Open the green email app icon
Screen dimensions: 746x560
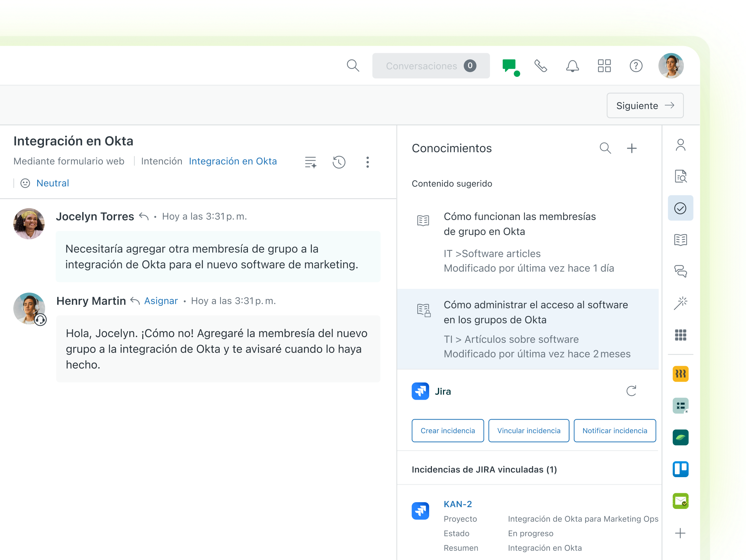tap(680, 501)
